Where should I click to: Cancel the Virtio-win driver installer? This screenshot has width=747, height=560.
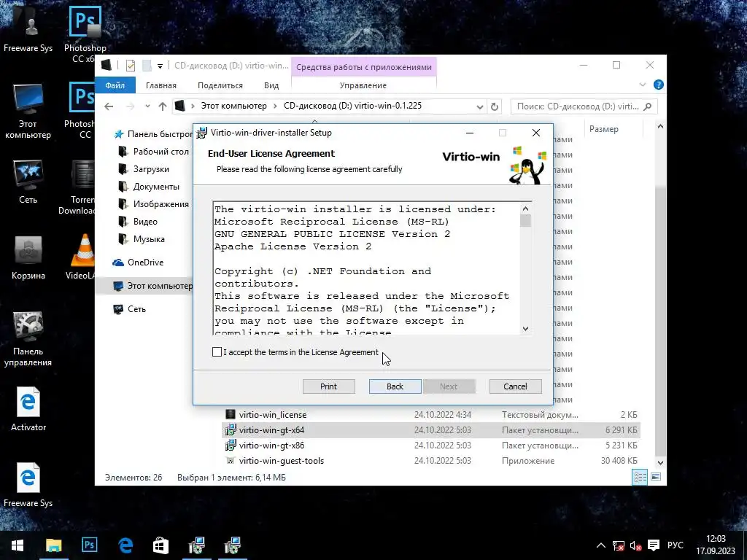click(516, 386)
